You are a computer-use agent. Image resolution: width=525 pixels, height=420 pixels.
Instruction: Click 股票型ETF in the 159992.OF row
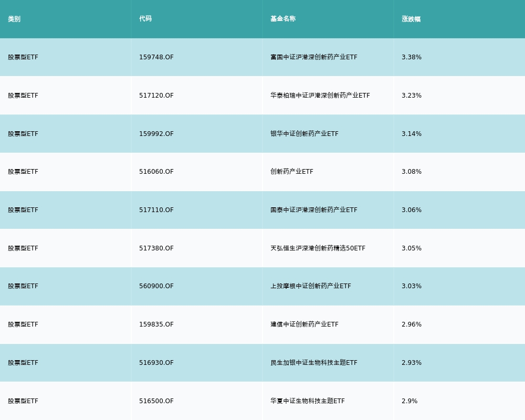(x=23, y=134)
